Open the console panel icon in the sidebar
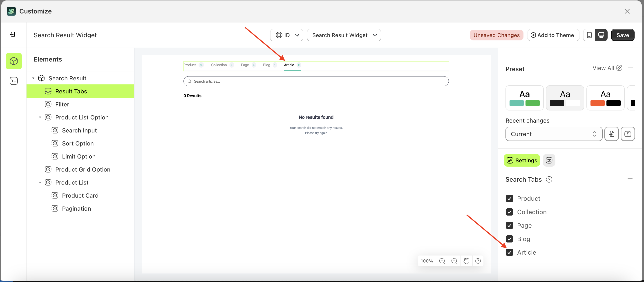Screen dimensions: 644x282 tap(13, 81)
